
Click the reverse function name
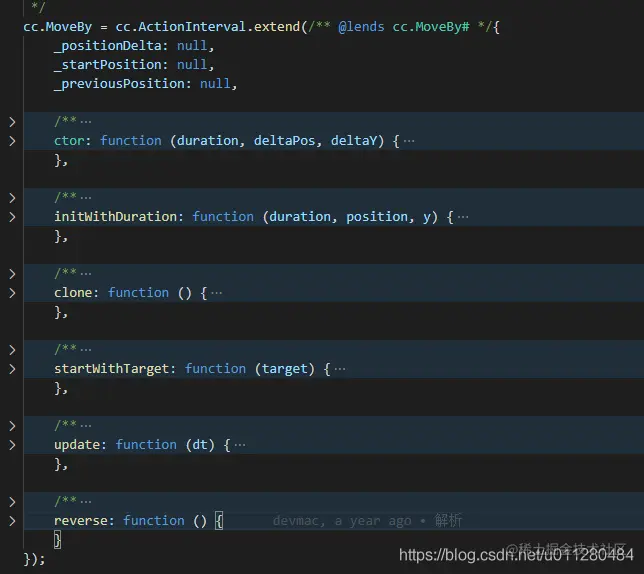coord(80,521)
